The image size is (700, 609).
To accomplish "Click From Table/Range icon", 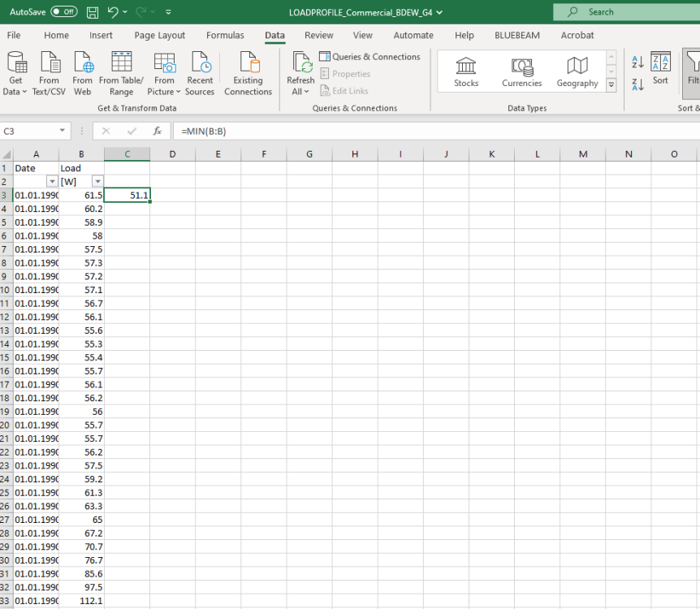I will [121, 63].
